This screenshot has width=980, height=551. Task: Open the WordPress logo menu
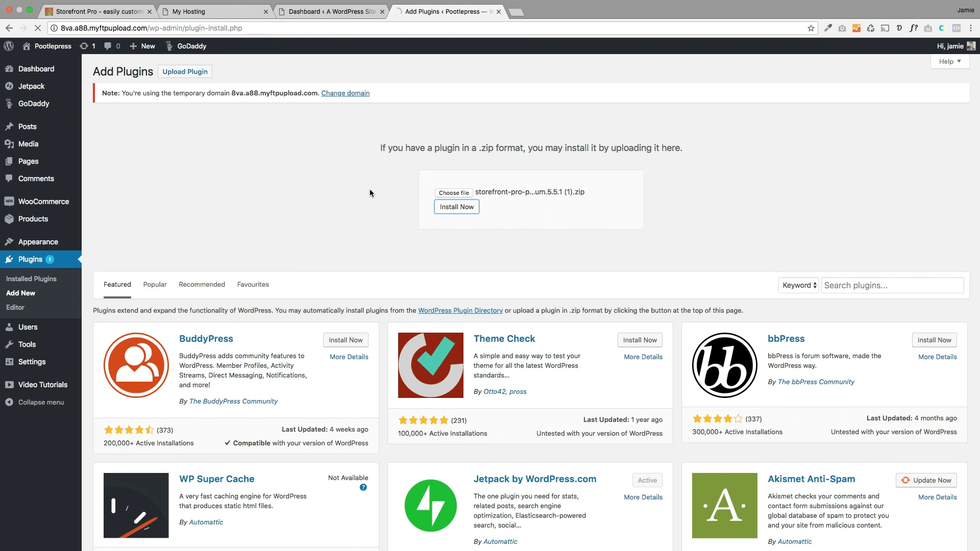(9, 46)
